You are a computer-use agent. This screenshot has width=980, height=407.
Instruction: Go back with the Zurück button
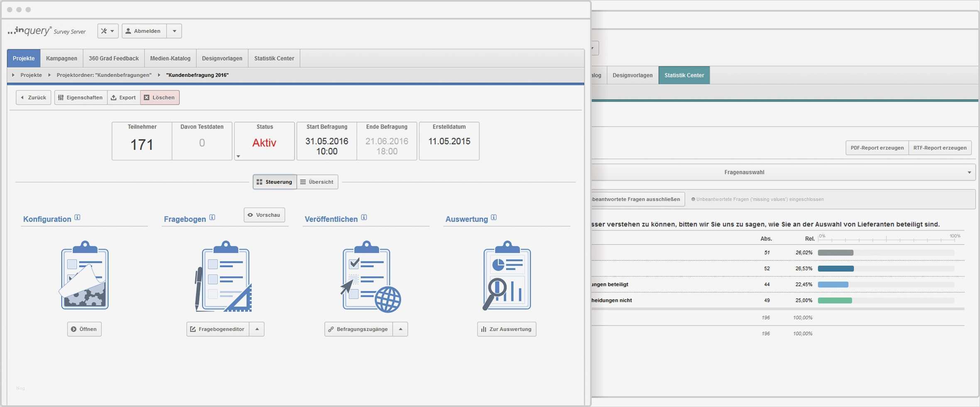pos(34,98)
